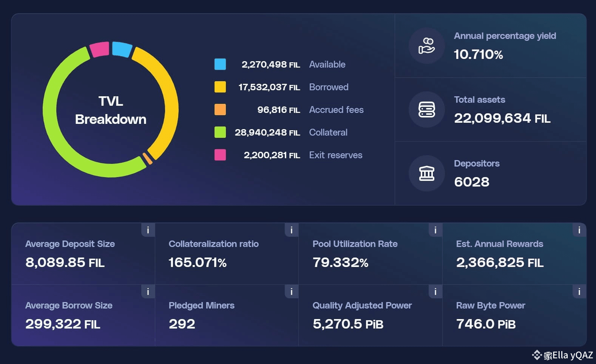Click the Annual percentage yield hand-coins icon
596x364 pixels.
click(427, 46)
